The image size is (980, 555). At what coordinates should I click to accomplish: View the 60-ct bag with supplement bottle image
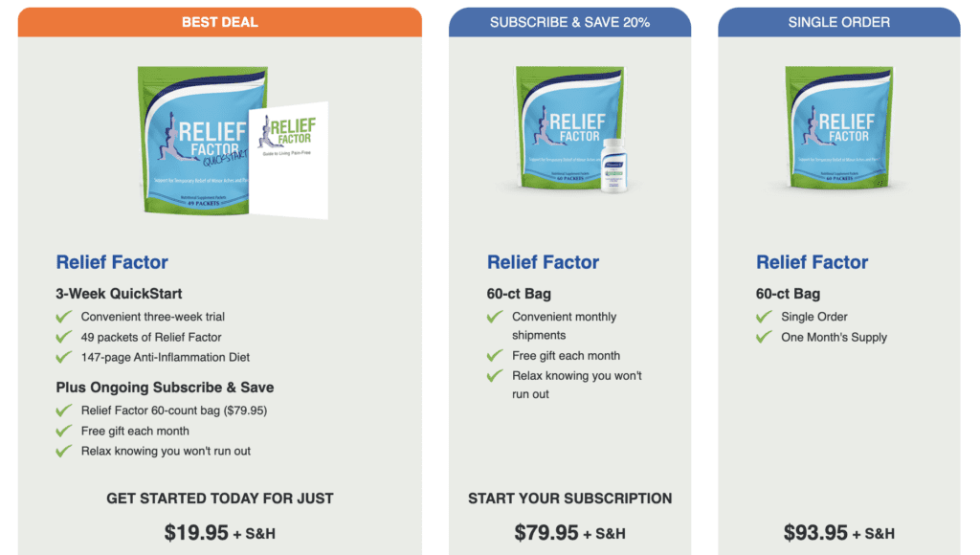pos(570,128)
